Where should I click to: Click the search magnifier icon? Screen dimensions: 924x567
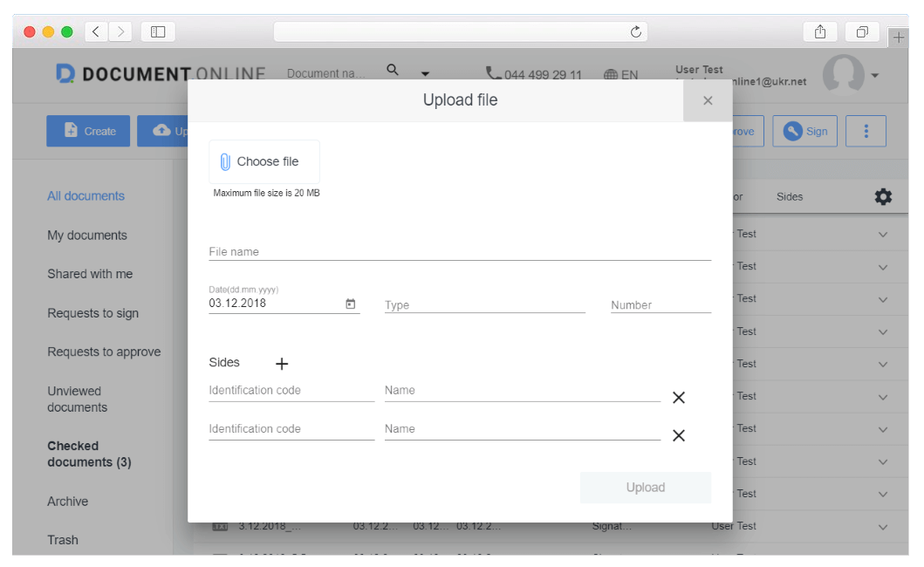click(x=393, y=71)
